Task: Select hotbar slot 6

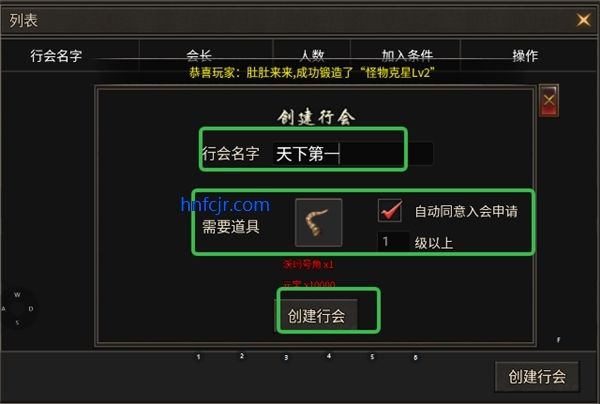Action: [x=415, y=357]
